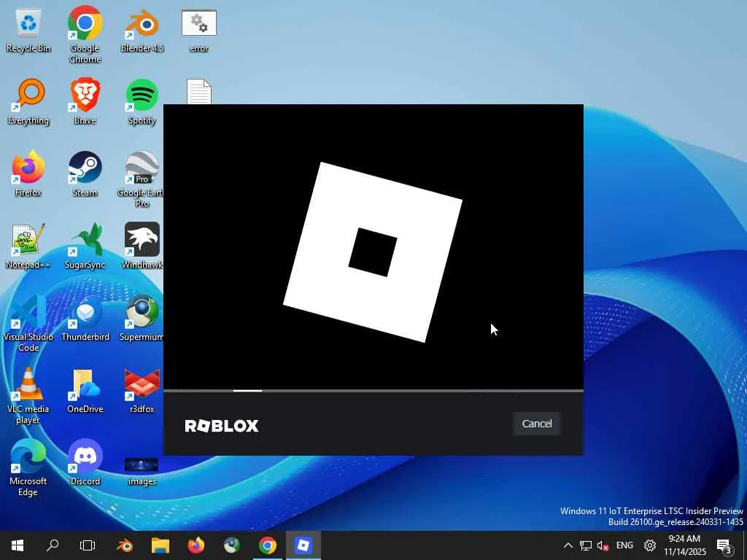This screenshot has height=560, width=747.
Task: Select the Google Chrome desktop shortcut
Action: 85,34
